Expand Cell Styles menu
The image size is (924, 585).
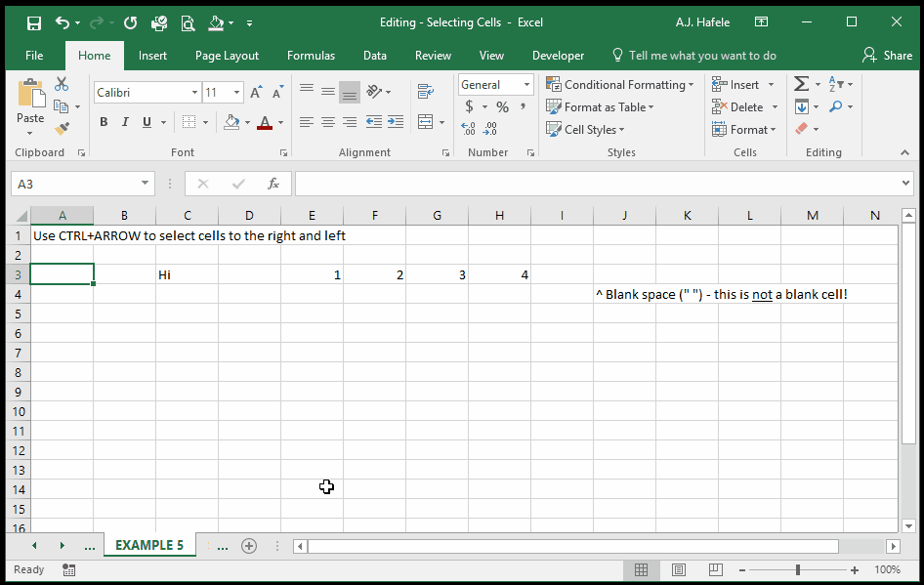pyautogui.click(x=585, y=130)
